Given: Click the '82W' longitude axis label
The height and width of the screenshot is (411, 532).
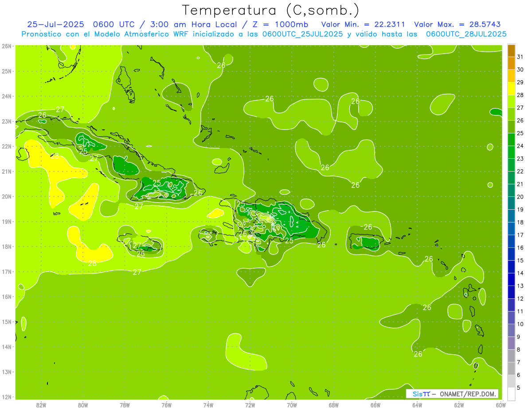Looking at the screenshot, I should click(x=41, y=405).
